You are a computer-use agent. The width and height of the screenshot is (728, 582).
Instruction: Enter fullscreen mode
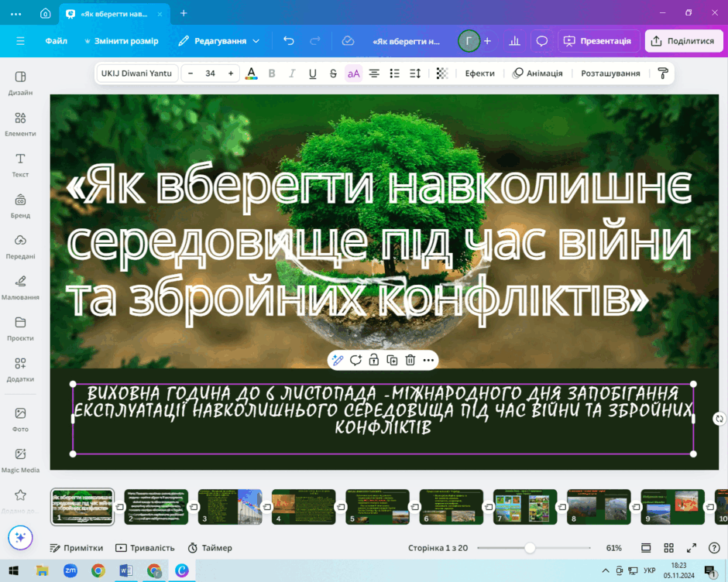pos(692,548)
